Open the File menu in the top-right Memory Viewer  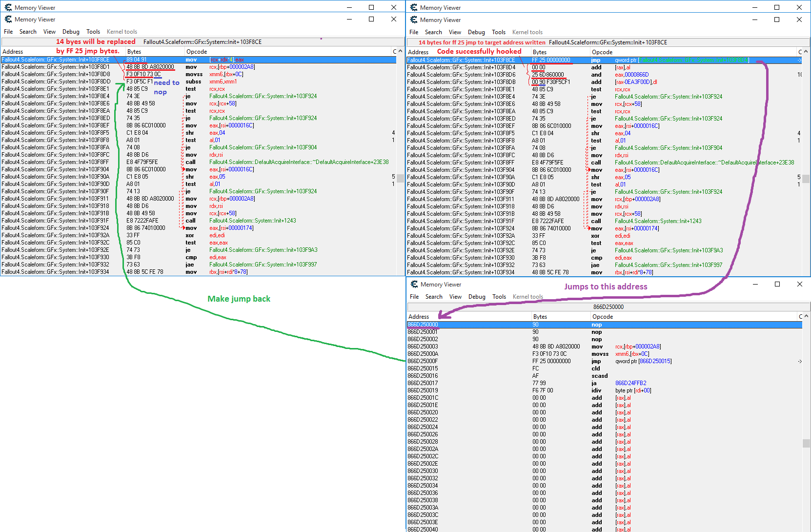pos(414,32)
